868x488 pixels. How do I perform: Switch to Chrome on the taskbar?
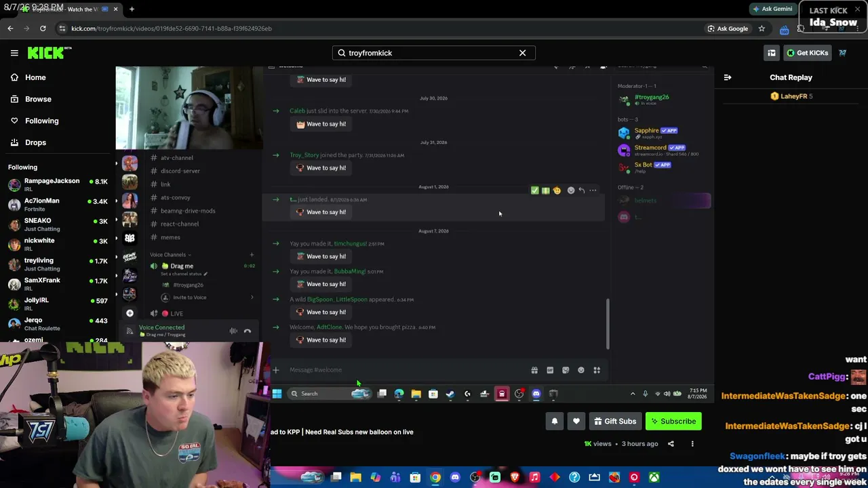(x=435, y=478)
